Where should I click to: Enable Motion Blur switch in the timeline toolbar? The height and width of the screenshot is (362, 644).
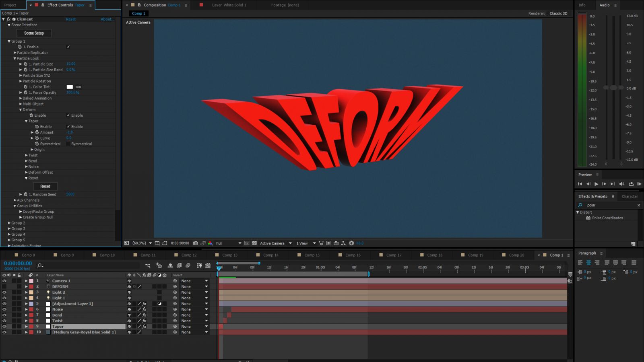pos(188,265)
